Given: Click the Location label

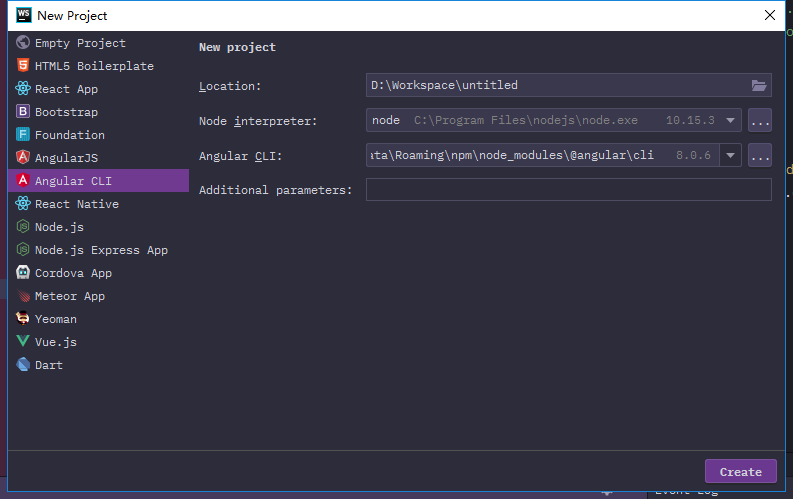Looking at the screenshot, I should [x=230, y=86].
